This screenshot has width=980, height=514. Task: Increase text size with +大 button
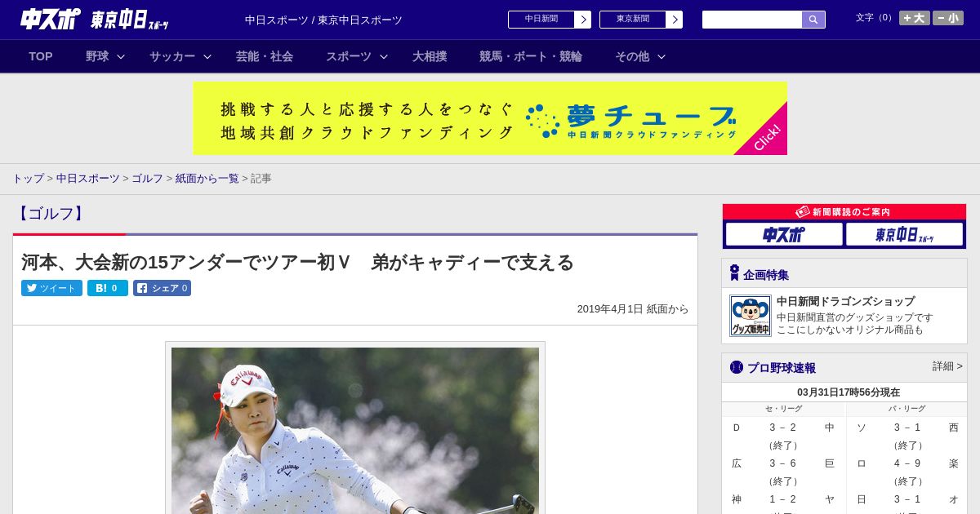coord(914,18)
